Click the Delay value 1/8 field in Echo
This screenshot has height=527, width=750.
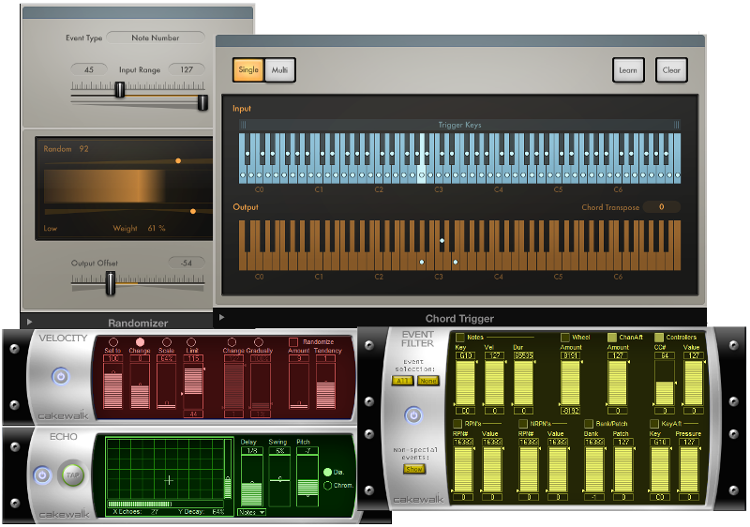(x=252, y=450)
